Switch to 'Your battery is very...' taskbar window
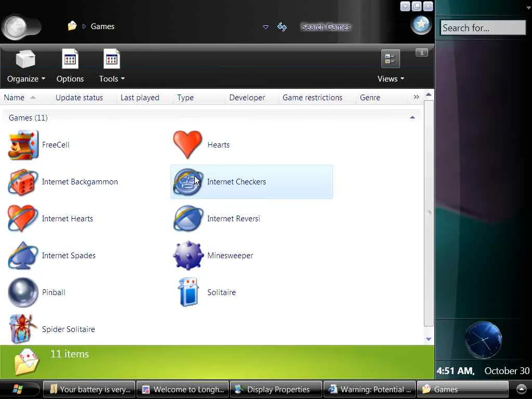 89,390
